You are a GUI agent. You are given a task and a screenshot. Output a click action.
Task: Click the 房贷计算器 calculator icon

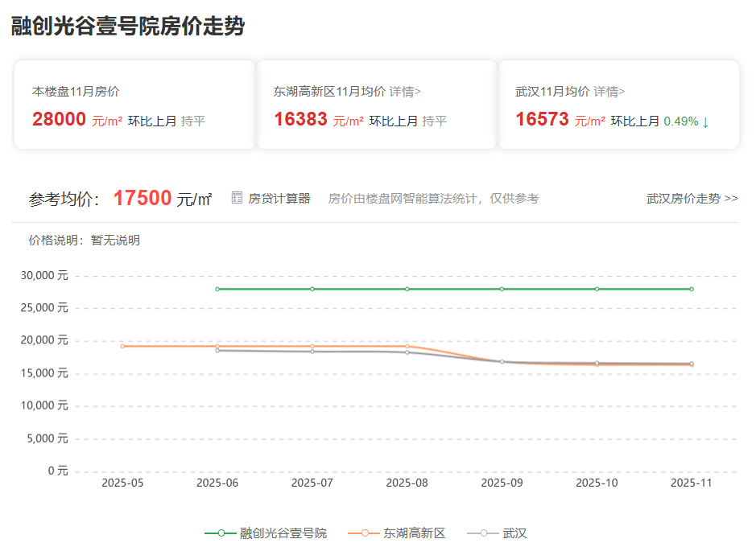coord(237,197)
